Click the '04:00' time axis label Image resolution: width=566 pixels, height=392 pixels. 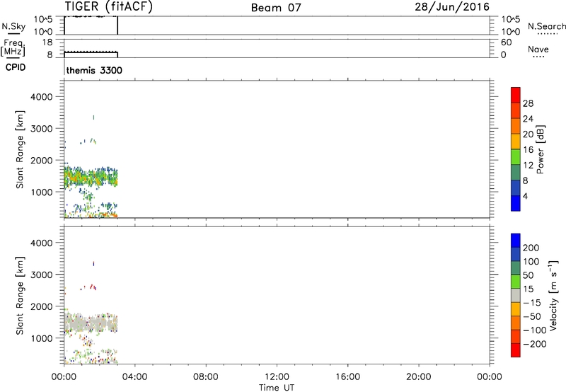click(134, 377)
